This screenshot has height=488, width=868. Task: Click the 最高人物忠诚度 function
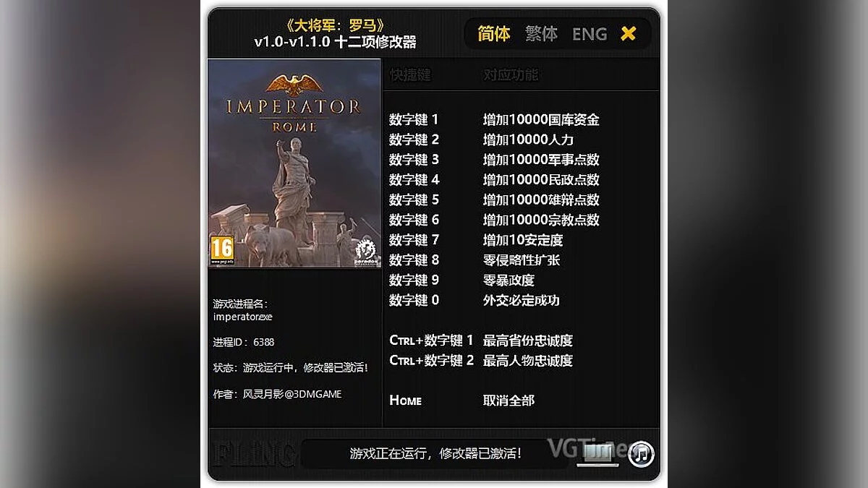click(x=528, y=360)
